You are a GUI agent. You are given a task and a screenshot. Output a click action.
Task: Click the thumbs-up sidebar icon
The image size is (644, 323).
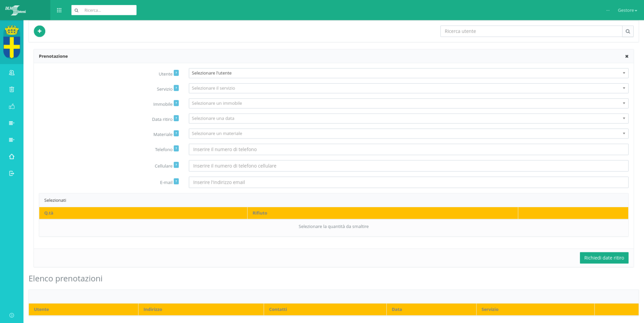[x=11, y=106]
